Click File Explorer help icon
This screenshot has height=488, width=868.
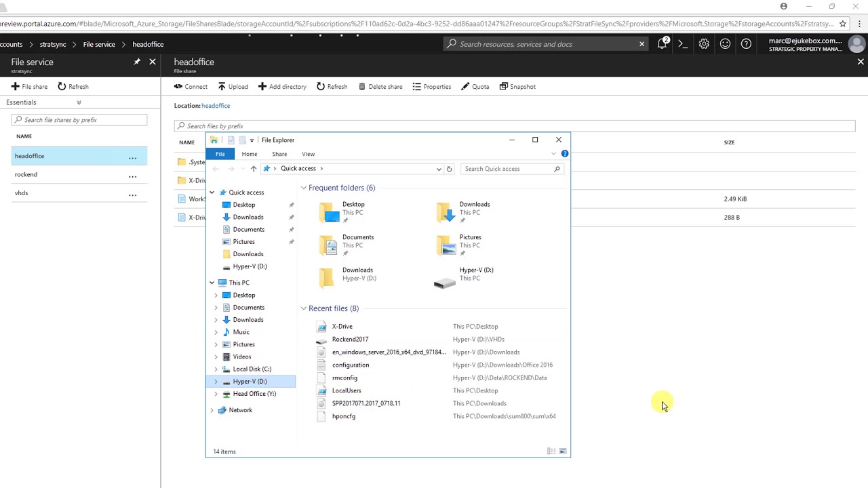565,154
